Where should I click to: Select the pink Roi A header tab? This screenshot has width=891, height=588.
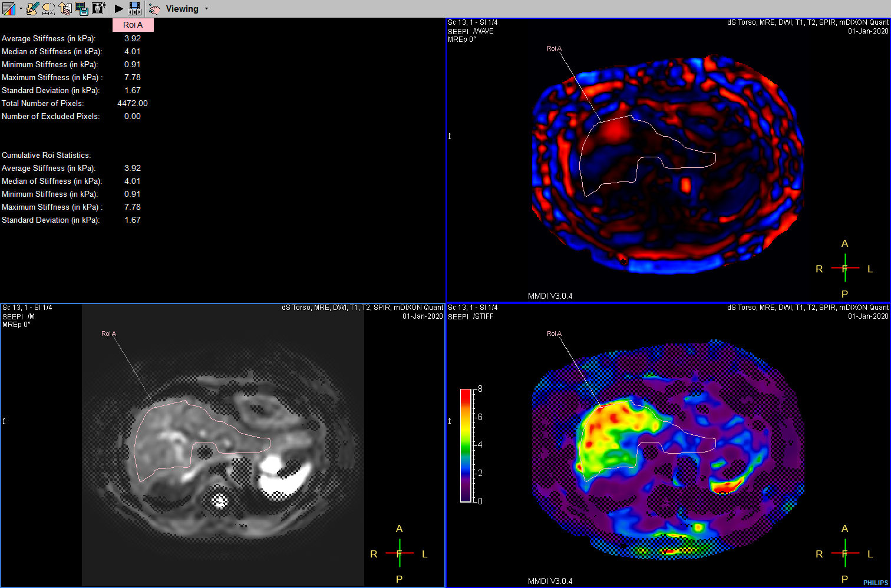click(x=132, y=25)
